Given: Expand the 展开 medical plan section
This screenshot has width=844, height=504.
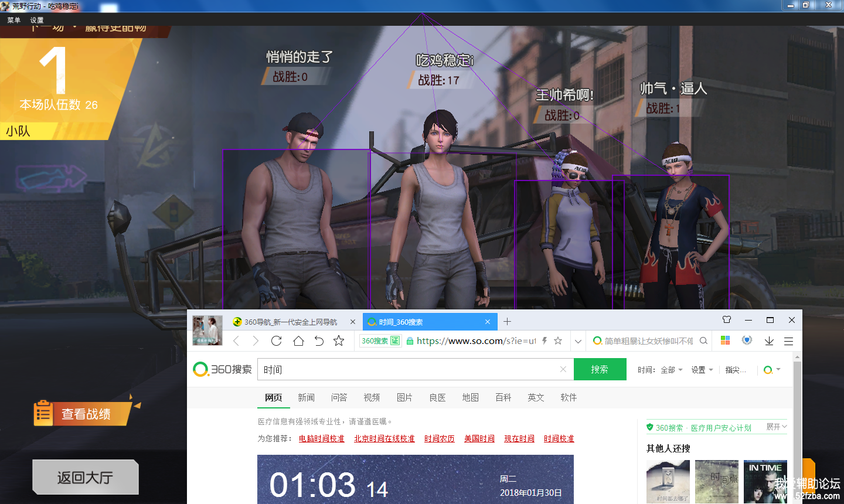Looking at the screenshot, I should [777, 427].
